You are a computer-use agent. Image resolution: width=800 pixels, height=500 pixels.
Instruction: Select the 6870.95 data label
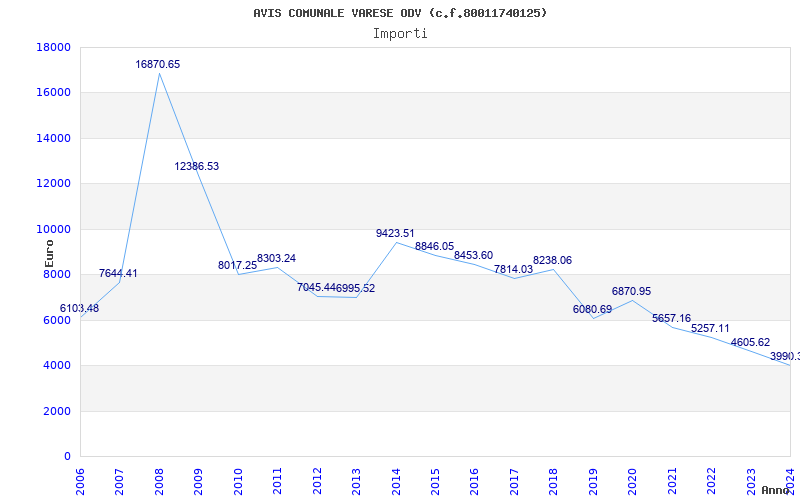(x=632, y=292)
